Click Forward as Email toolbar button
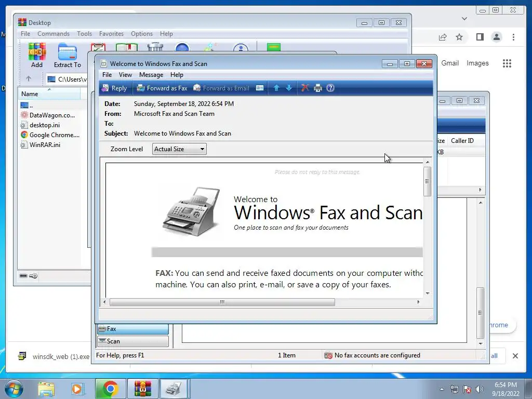The image size is (532, 399). [x=221, y=88]
